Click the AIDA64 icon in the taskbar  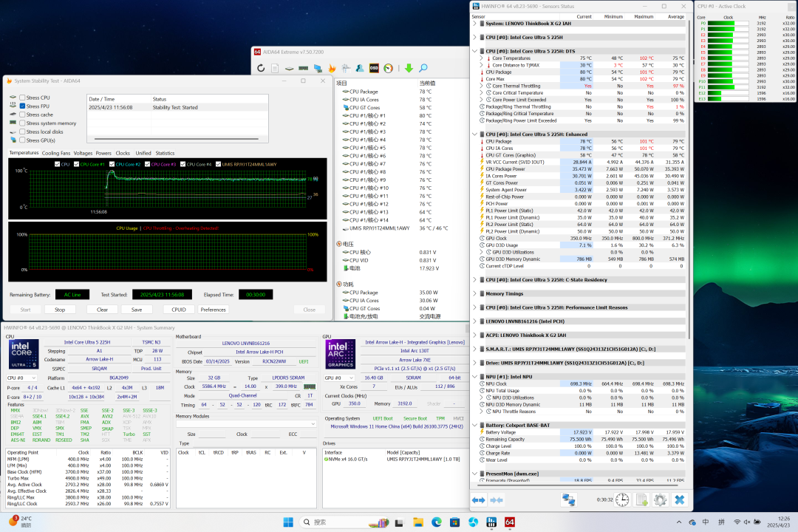509,522
